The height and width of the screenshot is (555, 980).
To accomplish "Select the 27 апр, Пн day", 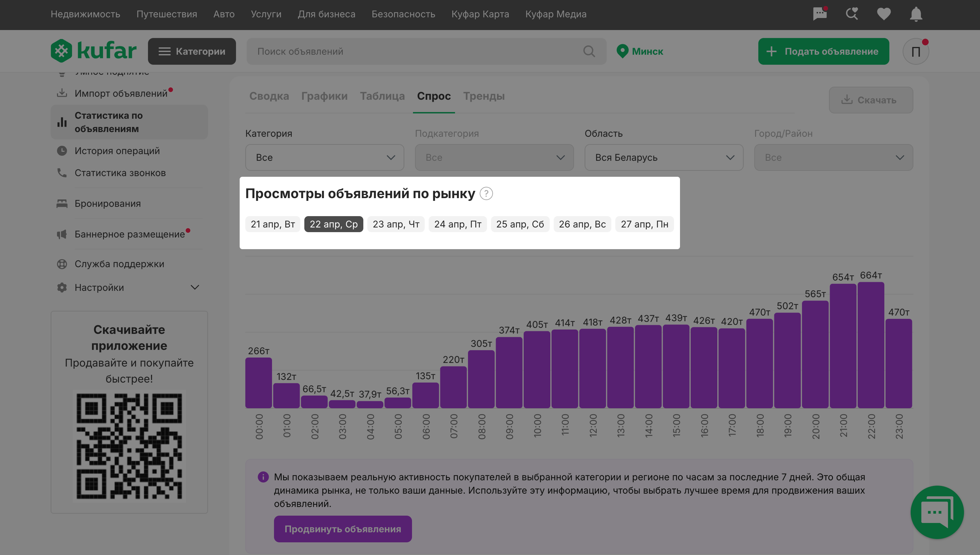I will pos(644,224).
